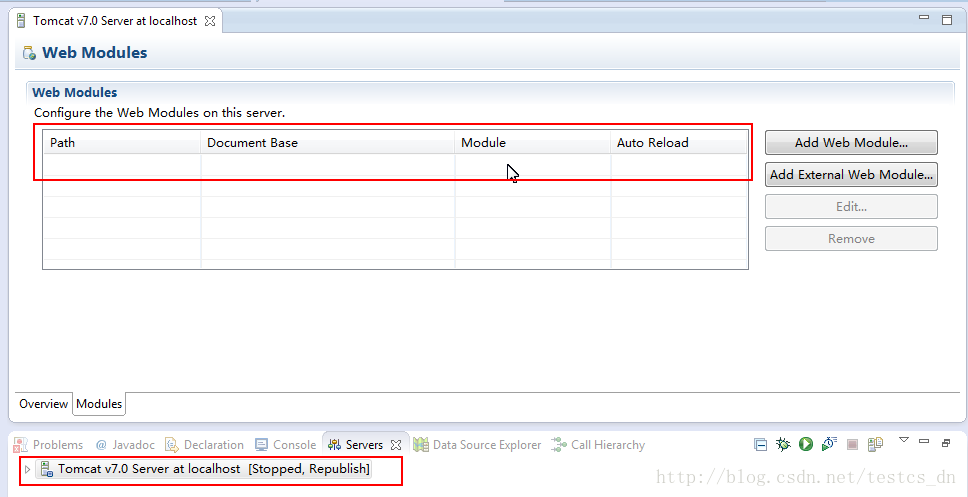Open the Problems view tab
Screen dimensions: 968x497
[49, 445]
